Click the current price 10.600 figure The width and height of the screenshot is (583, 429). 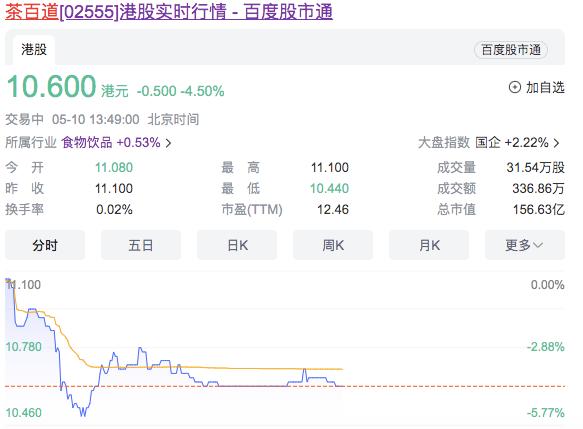pos(51,86)
